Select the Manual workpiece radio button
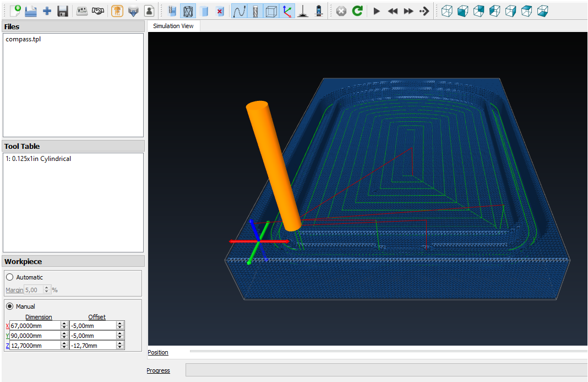Image resolution: width=588 pixels, height=382 pixels. click(x=9, y=306)
